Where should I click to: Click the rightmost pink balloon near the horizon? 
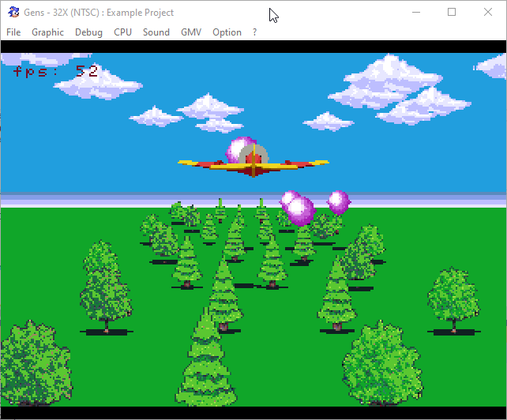tap(338, 202)
